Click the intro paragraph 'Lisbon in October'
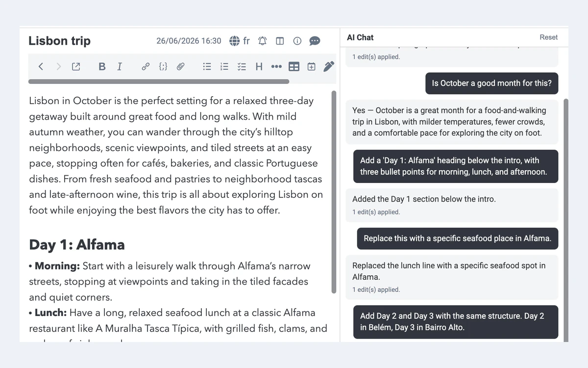 (x=176, y=156)
